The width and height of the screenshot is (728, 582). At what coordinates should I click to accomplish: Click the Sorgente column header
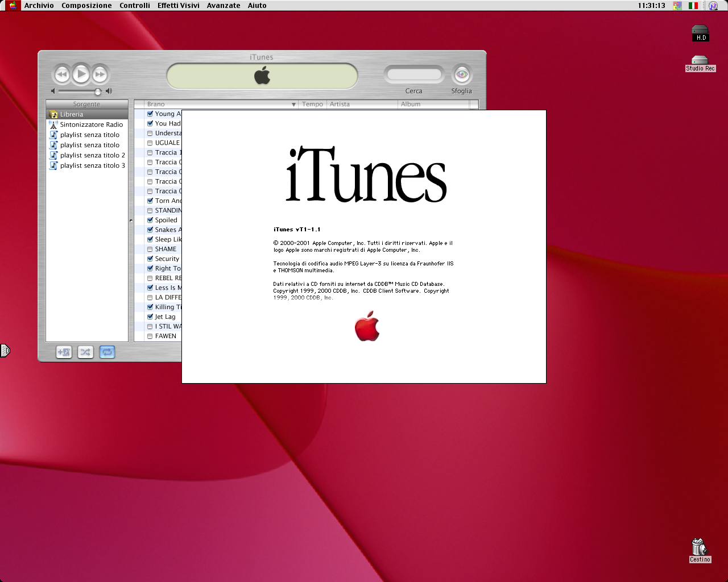[87, 104]
